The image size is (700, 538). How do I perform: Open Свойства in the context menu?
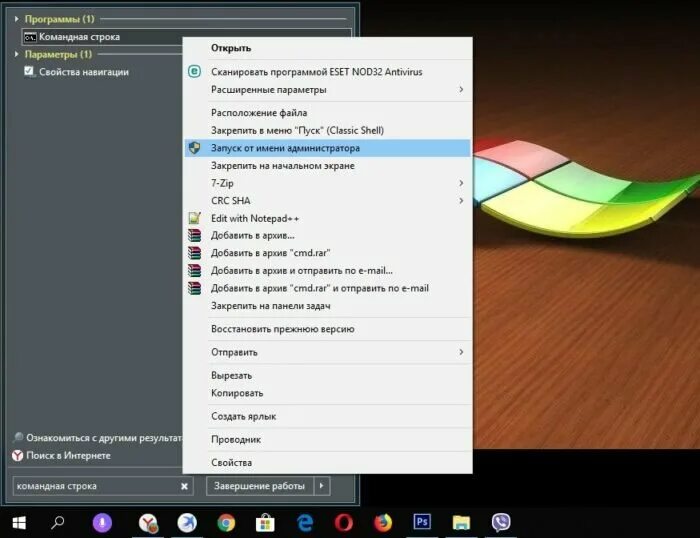click(x=328, y=463)
